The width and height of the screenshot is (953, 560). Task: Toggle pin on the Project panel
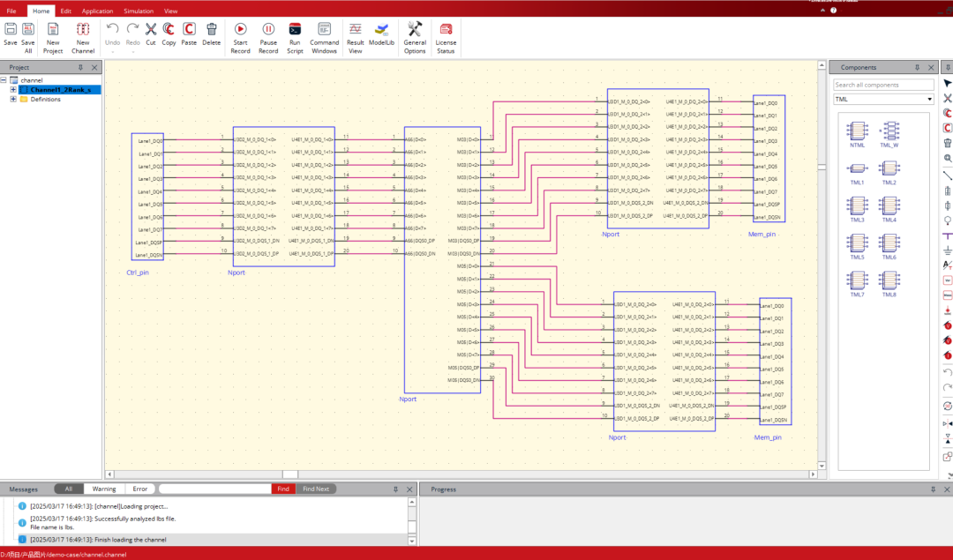(x=80, y=67)
